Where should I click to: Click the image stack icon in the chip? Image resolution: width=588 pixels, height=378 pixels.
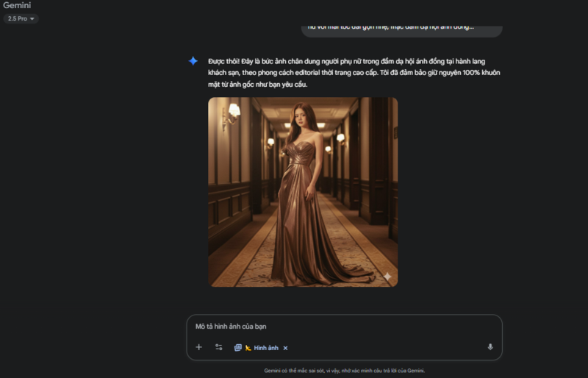(x=237, y=348)
